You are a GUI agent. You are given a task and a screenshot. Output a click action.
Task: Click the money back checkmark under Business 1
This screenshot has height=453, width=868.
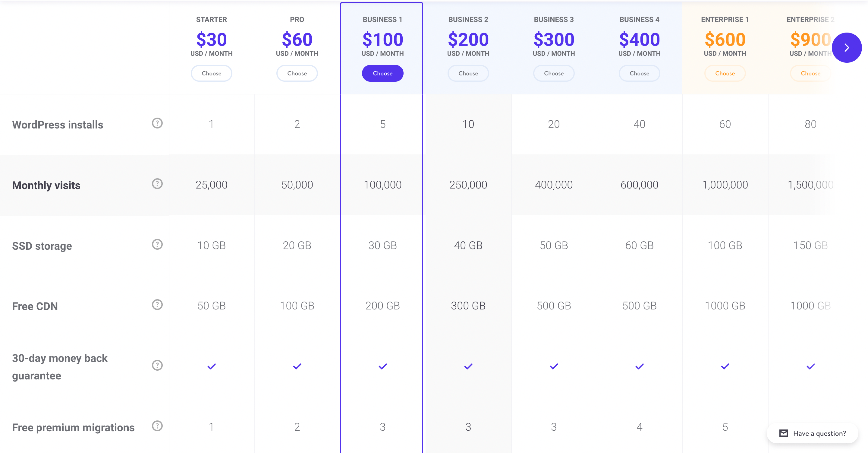(382, 366)
